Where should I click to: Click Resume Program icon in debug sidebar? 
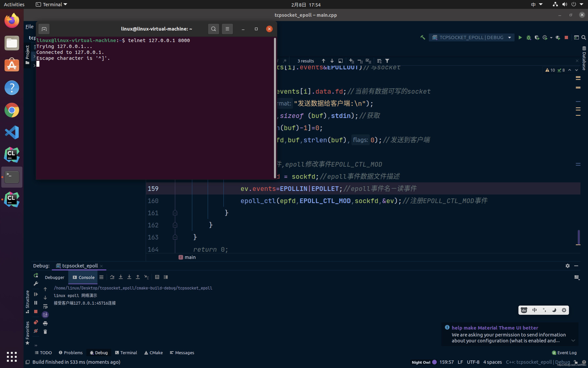(x=36, y=294)
